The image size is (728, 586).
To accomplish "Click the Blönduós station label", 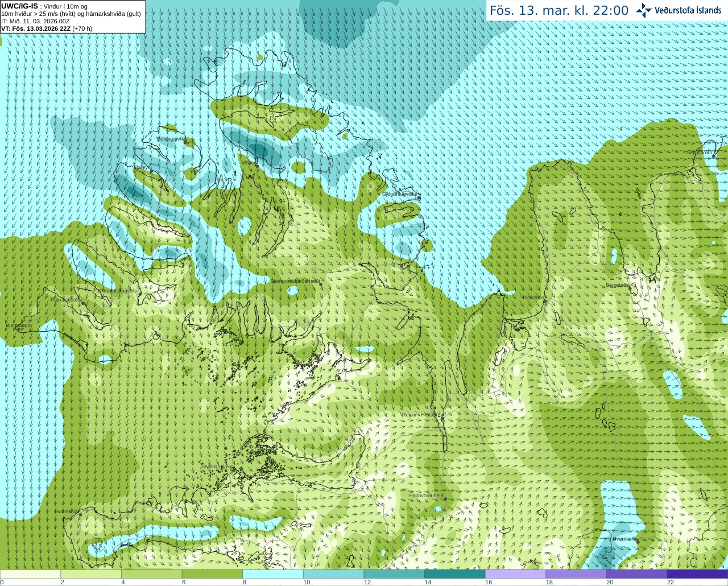I will point(533,298).
